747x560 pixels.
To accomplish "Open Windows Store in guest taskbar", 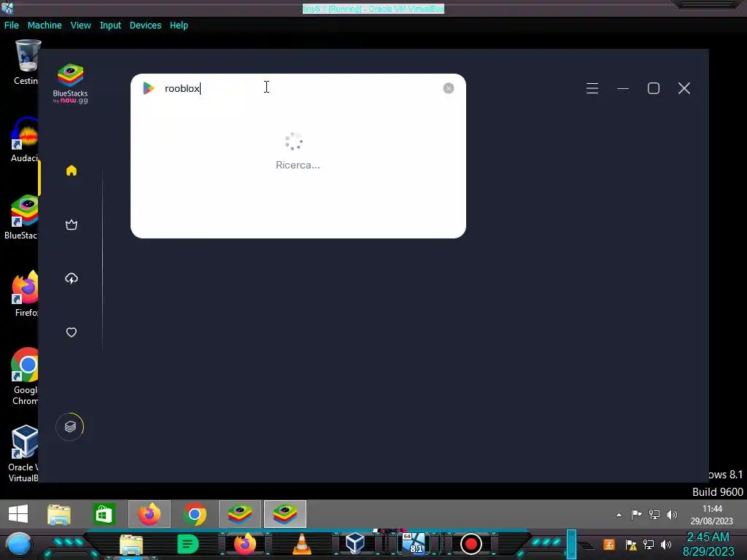I will click(104, 514).
